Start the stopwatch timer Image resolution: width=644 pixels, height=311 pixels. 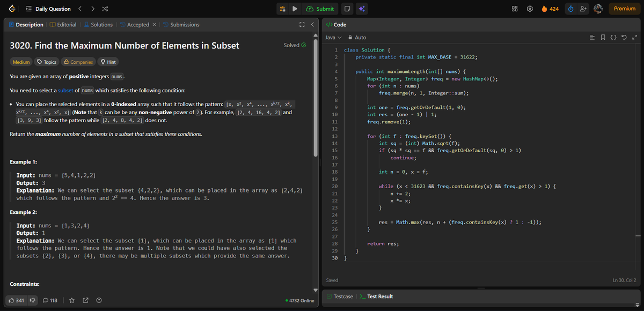(x=571, y=9)
